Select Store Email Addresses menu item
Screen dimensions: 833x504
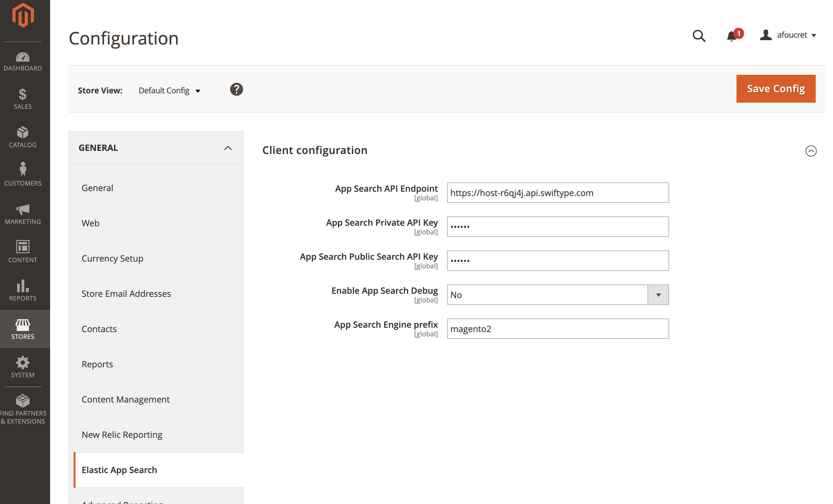126,293
